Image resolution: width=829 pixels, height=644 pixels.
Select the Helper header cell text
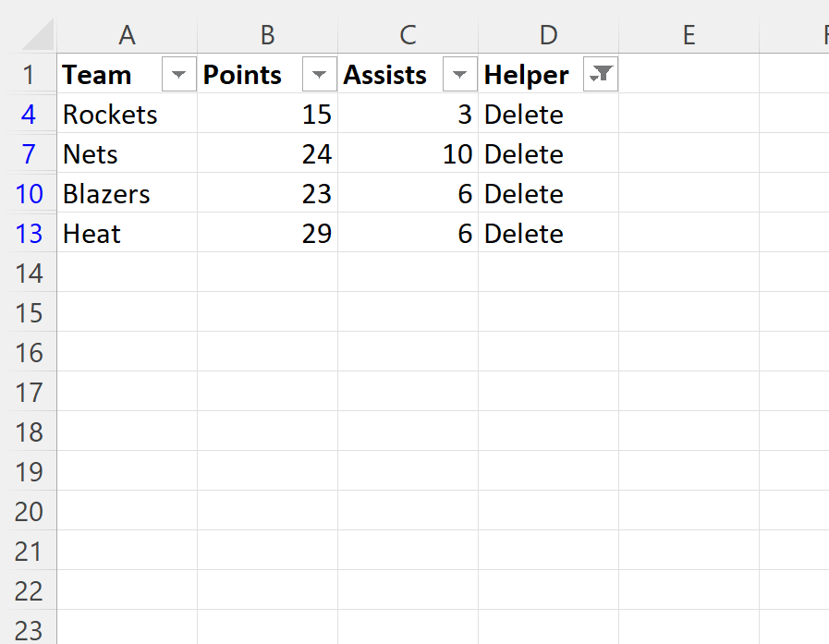[x=527, y=75]
